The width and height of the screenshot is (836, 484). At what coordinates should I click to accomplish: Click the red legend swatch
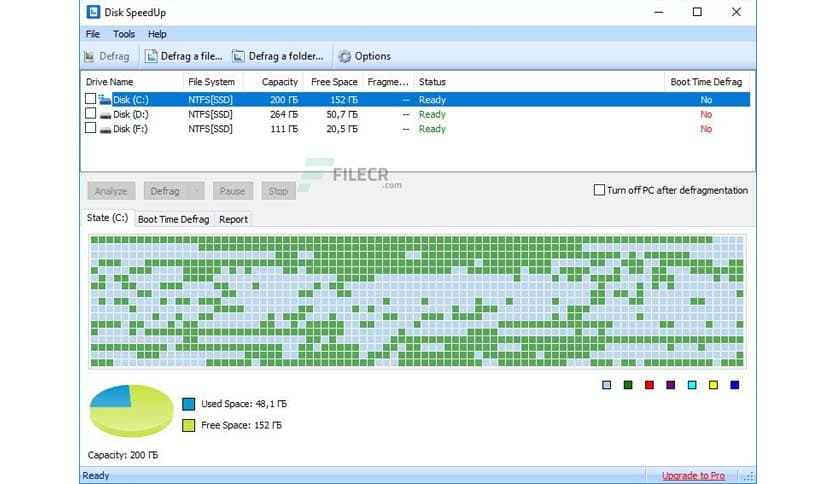(649, 385)
